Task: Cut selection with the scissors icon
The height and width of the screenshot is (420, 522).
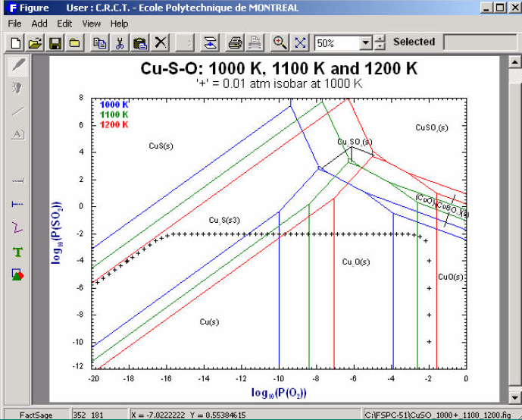Action: pos(120,43)
